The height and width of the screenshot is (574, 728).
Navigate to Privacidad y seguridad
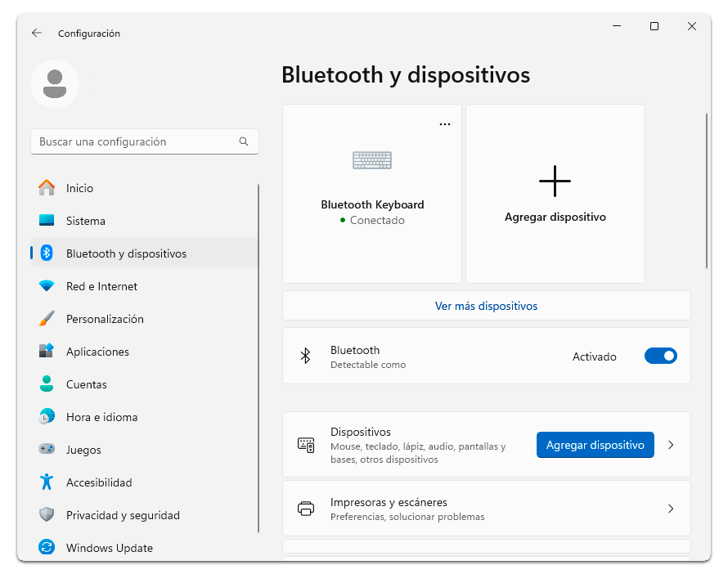pyautogui.click(x=123, y=515)
